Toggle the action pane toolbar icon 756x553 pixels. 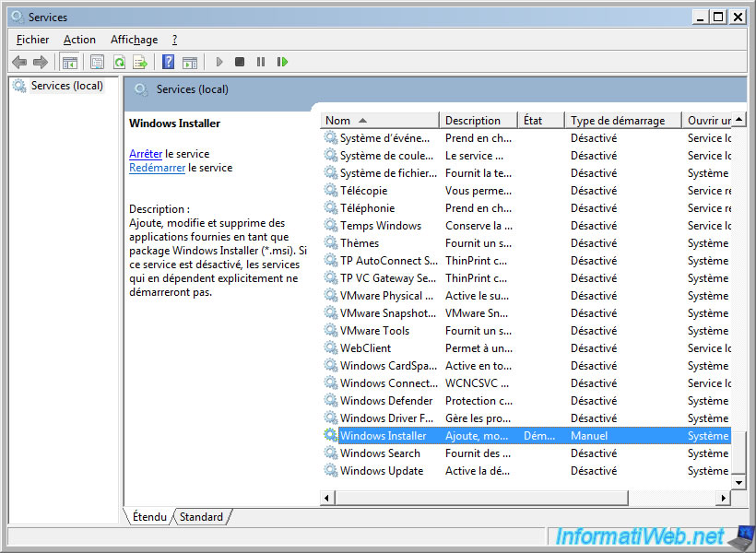190,62
